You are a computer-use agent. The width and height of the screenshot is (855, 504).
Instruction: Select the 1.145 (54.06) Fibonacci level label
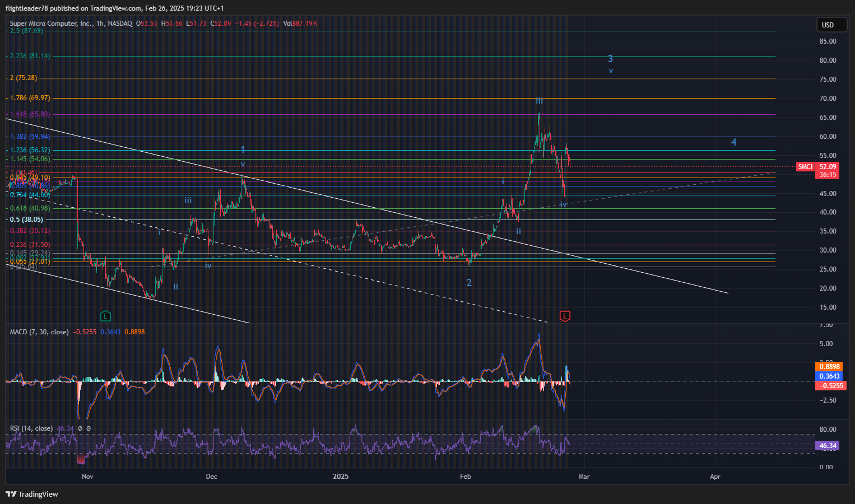click(x=29, y=159)
